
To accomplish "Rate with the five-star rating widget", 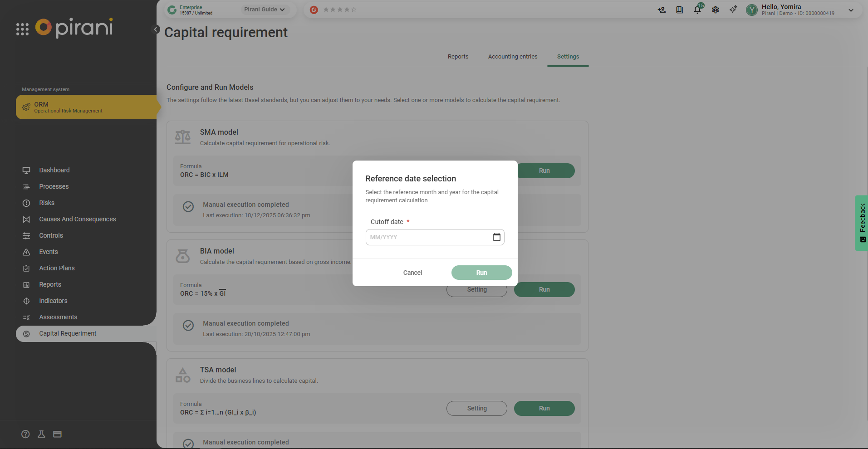I will [339, 10].
